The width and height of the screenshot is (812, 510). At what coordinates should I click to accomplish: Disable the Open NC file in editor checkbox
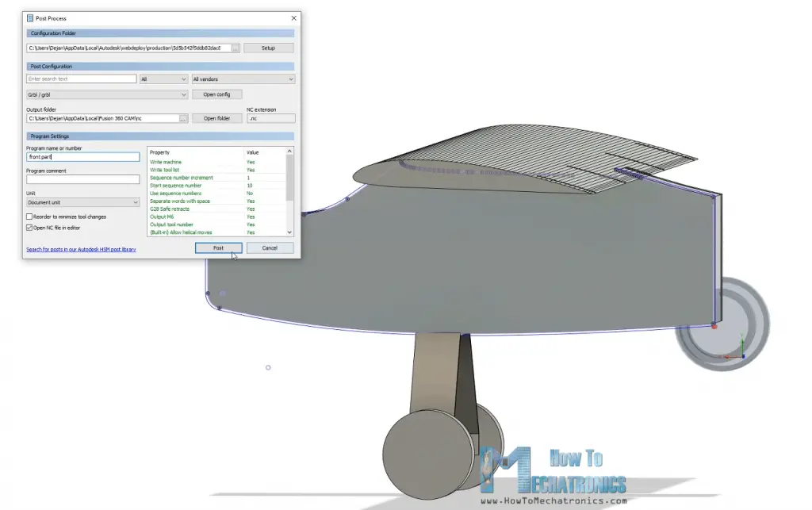[x=29, y=227]
